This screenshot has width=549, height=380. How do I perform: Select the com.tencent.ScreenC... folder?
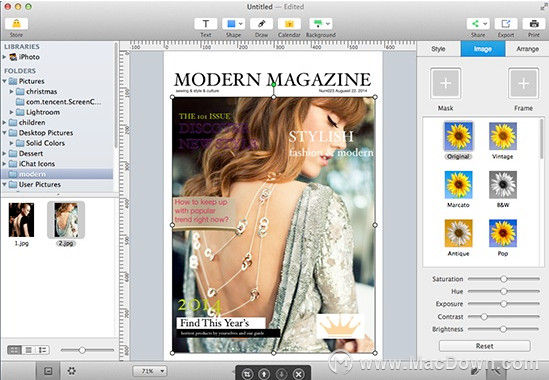pyautogui.click(x=58, y=102)
